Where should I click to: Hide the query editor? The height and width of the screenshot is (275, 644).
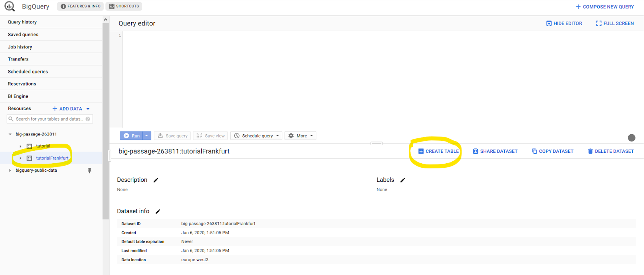click(x=564, y=23)
